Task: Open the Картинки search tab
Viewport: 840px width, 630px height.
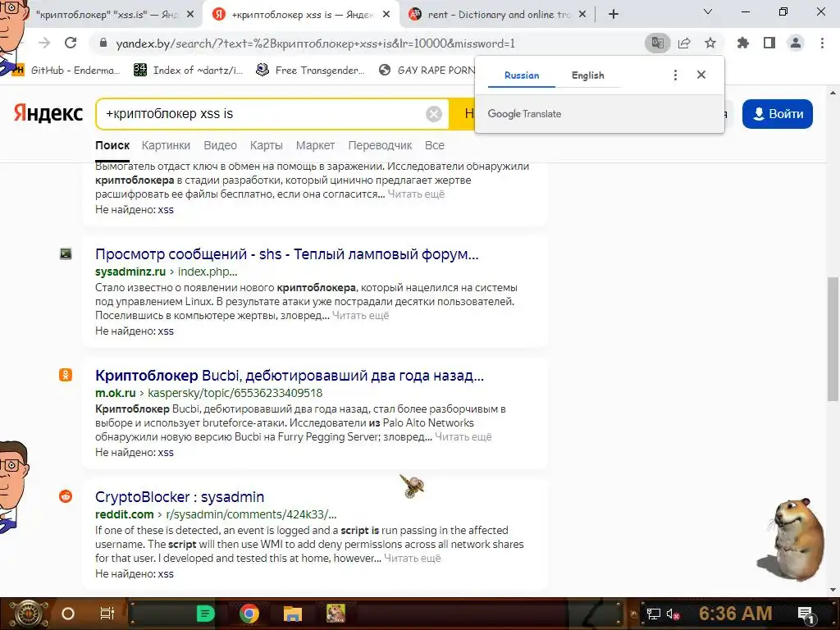Action: click(x=166, y=145)
